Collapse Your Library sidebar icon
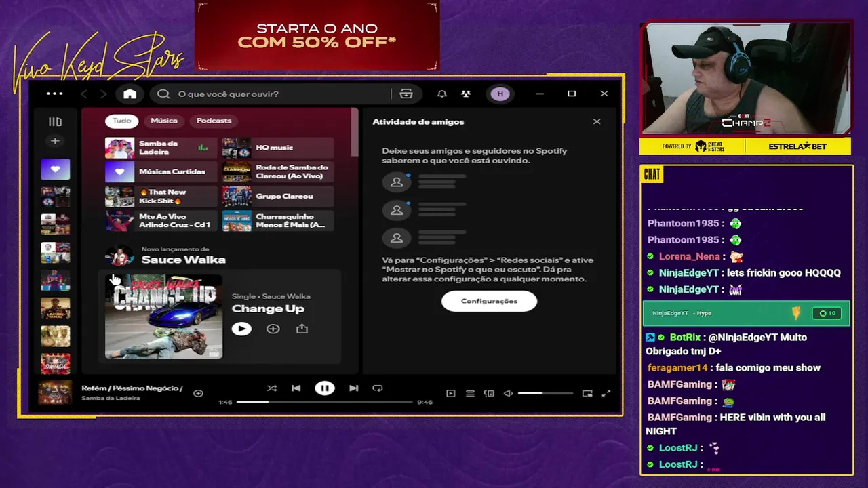The image size is (868, 488). 55,122
